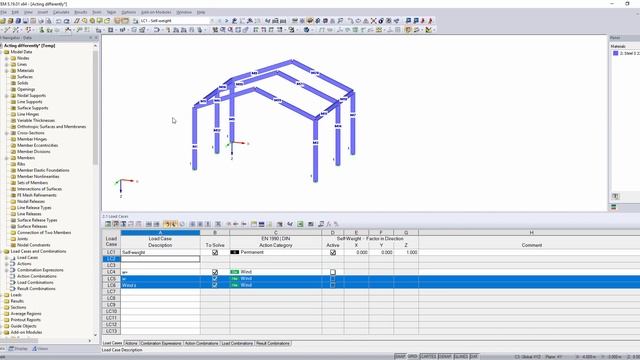Open the Calculate menu
This screenshot has width=640, height=360.
(x=61, y=12)
